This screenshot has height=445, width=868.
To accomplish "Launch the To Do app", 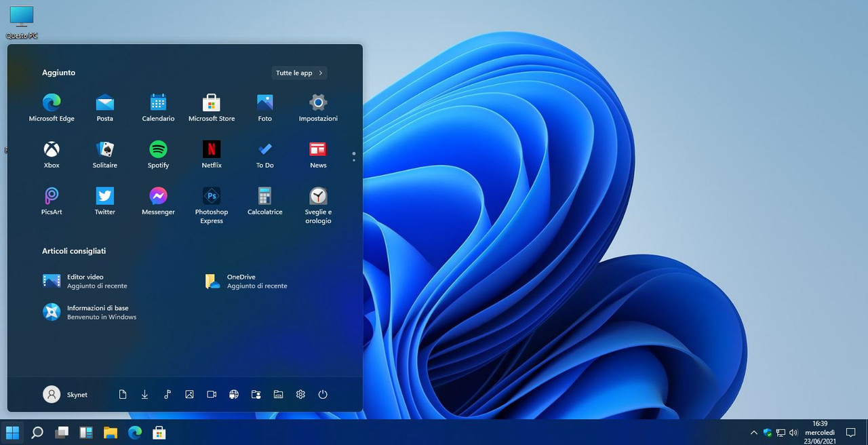I will (x=264, y=155).
